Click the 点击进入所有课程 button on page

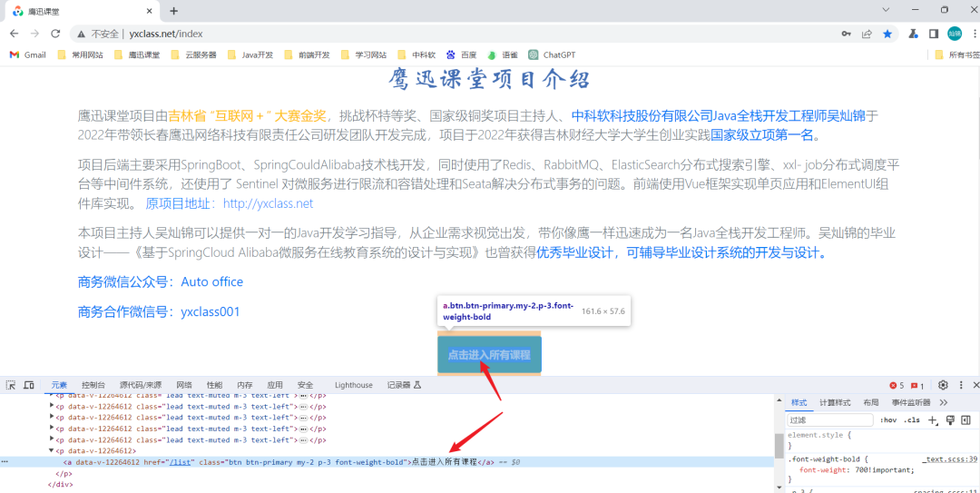click(x=489, y=355)
